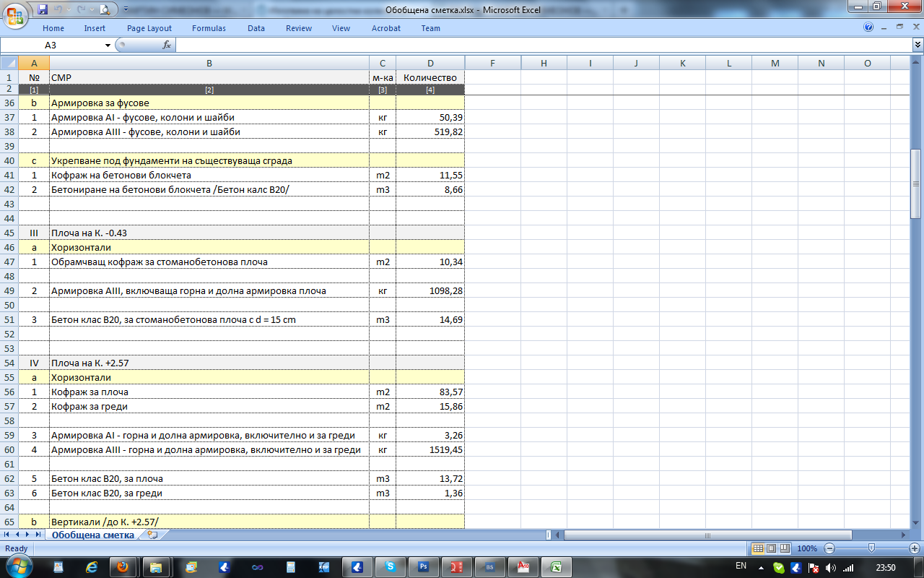Switch to Normal view in status bar
Screen dimensions: 924x578
[758, 548]
